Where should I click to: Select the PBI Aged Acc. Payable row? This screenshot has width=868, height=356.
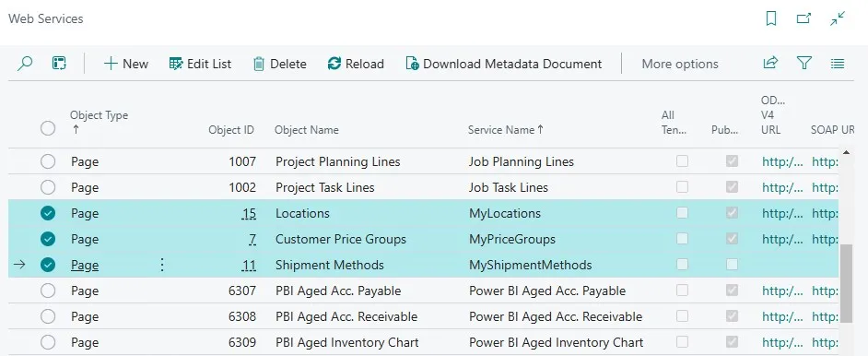point(48,291)
